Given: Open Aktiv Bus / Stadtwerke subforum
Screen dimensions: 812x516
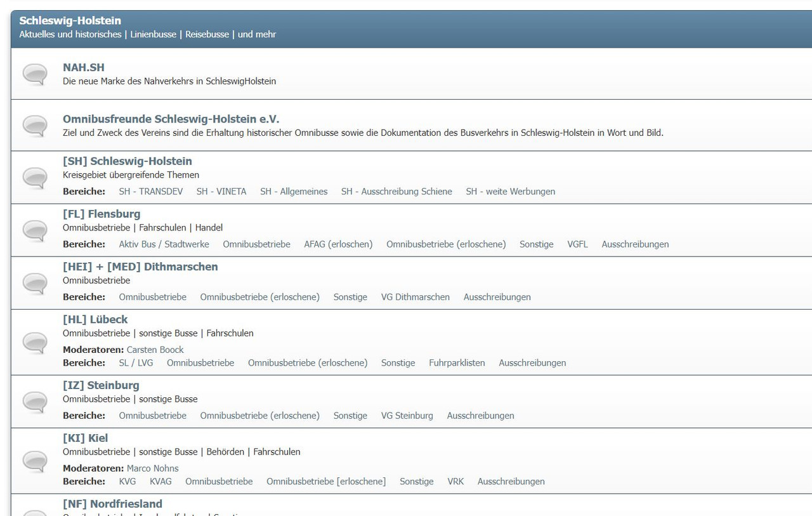Looking at the screenshot, I should (x=164, y=244).
